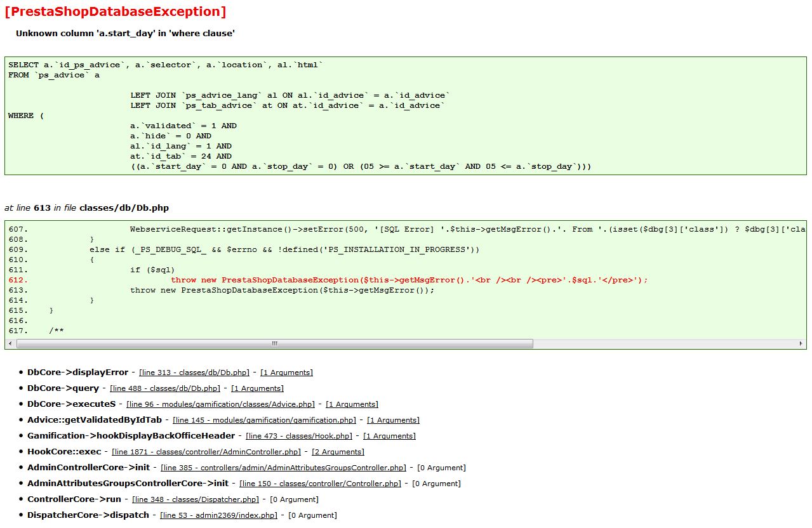Click the "al.`id_lang` = 1 AND" line
The width and height of the screenshot is (812, 528).
(181, 146)
